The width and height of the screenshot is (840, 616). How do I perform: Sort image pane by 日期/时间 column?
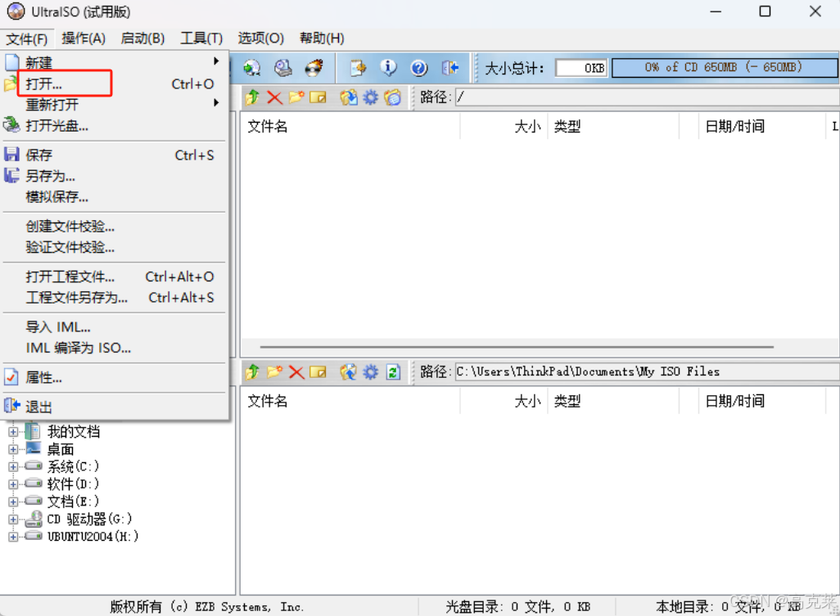761,126
